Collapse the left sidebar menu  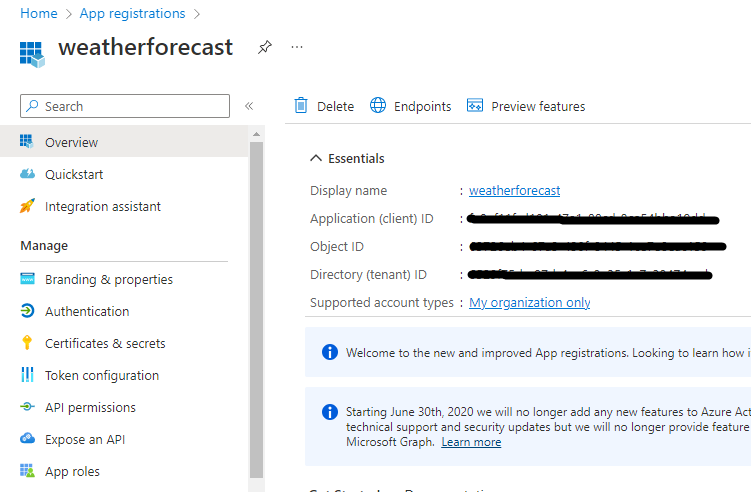249,106
